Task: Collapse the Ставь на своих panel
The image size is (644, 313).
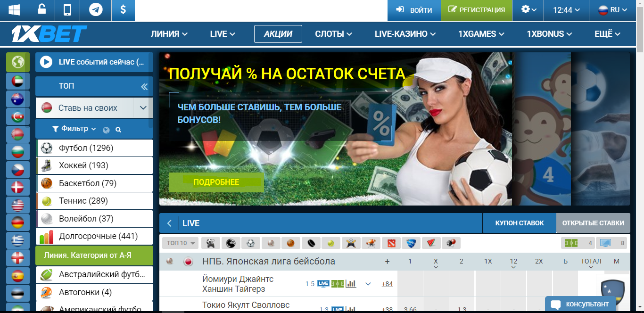Action: (x=144, y=107)
